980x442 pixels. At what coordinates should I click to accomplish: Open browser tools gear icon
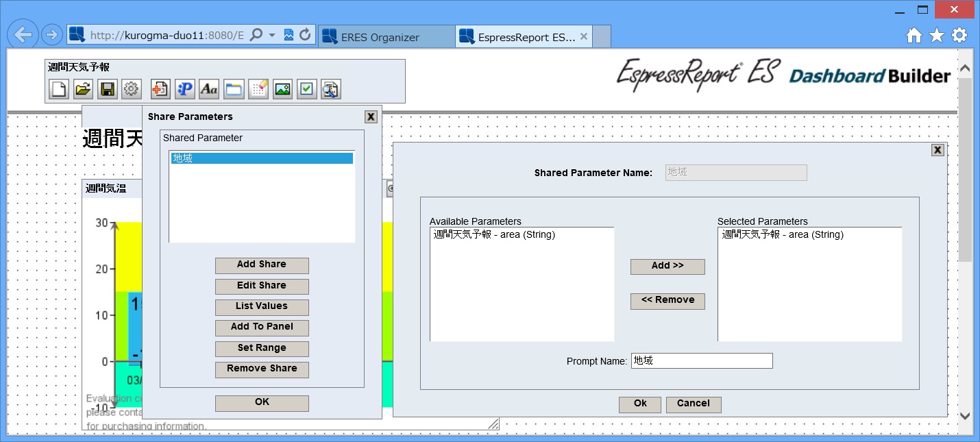(960, 36)
